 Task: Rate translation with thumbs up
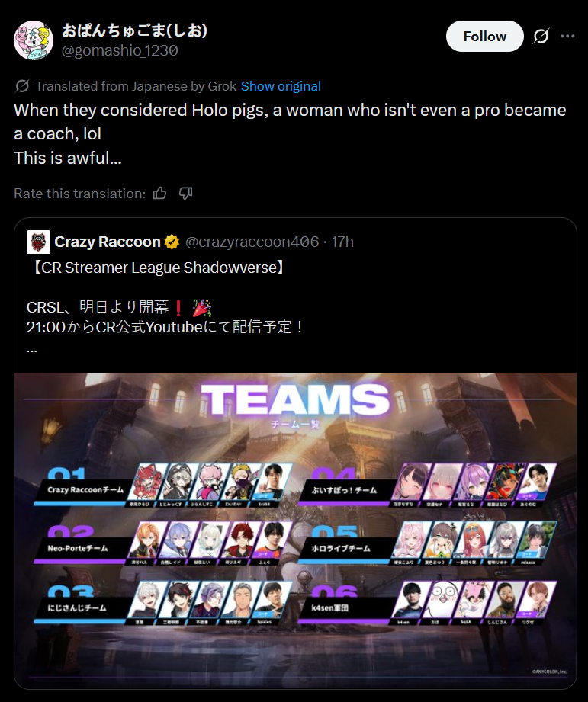point(159,194)
